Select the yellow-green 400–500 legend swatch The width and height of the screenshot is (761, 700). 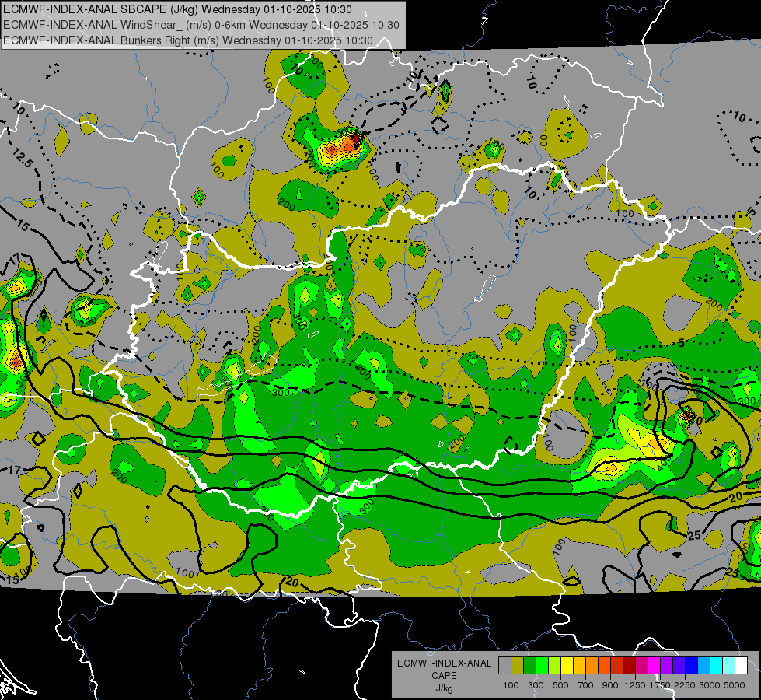tap(554, 666)
